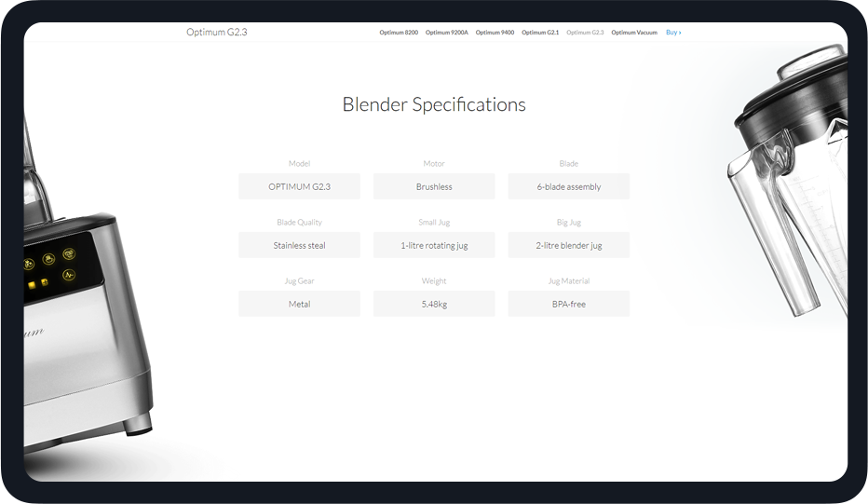Click the Optimum G2.3 title at top left
Screen dimensions: 868x504
216,33
